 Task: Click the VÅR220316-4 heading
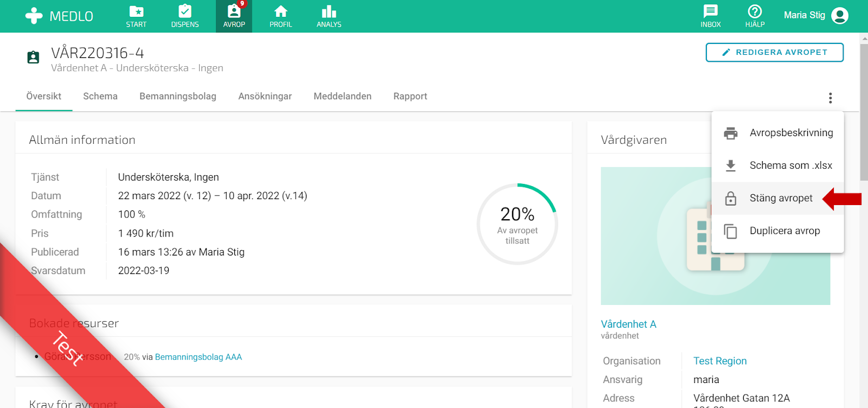(98, 53)
